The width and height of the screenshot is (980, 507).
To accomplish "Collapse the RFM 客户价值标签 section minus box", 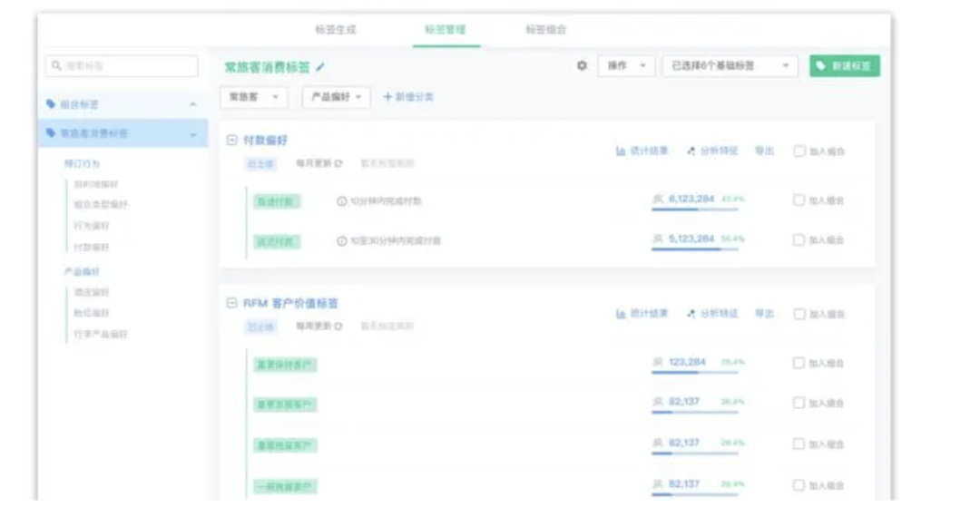I will pyautogui.click(x=232, y=303).
